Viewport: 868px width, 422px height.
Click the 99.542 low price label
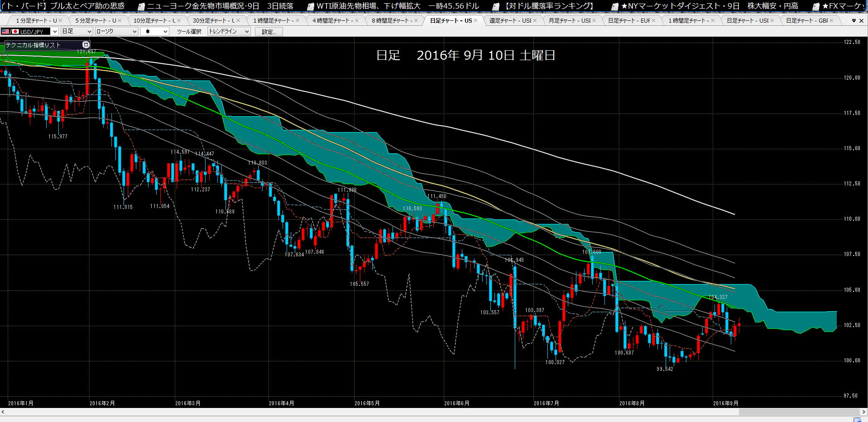(x=665, y=369)
